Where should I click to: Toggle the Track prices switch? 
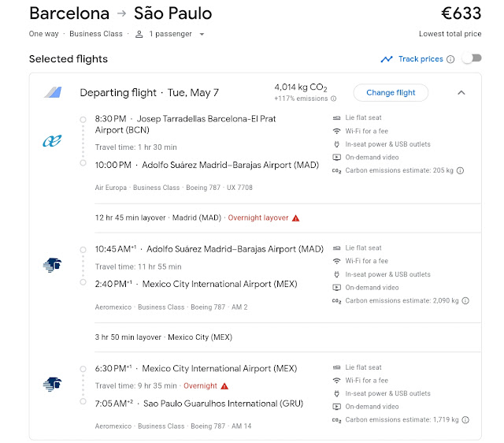tap(471, 58)
